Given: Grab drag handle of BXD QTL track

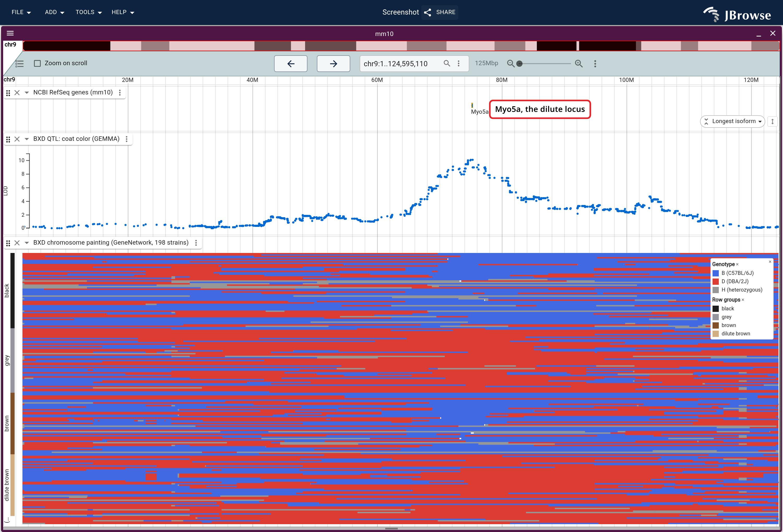Looking at the screenshot, I should [x=8, y=139].
